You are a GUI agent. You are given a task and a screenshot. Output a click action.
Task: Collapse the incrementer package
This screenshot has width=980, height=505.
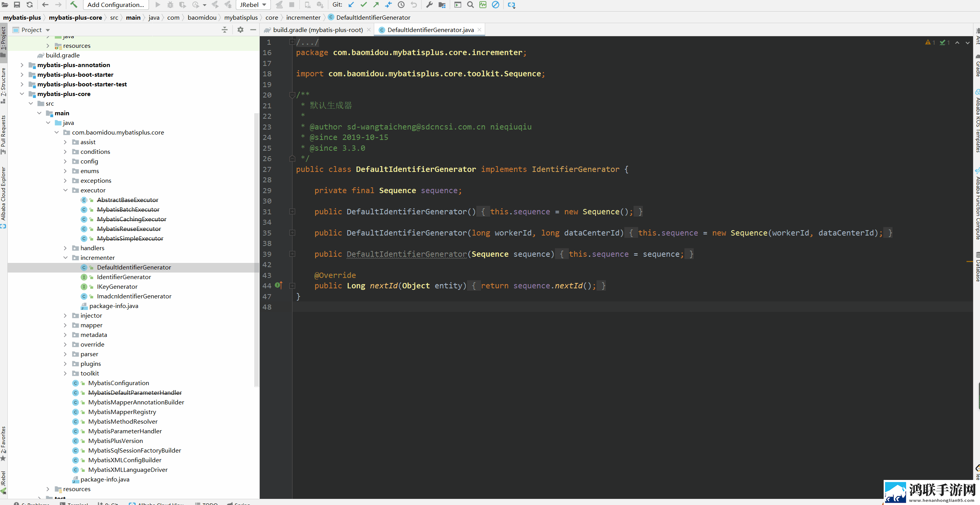click(x=65, y=258)
